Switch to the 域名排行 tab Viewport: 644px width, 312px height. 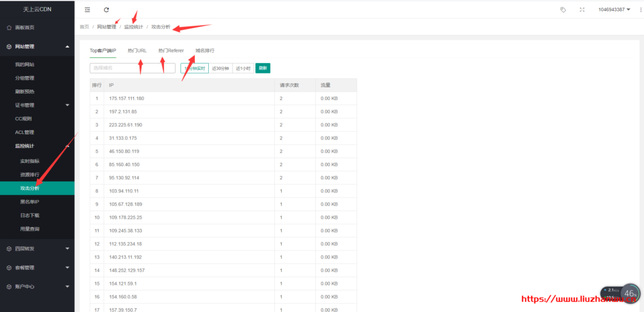point(204,50)
